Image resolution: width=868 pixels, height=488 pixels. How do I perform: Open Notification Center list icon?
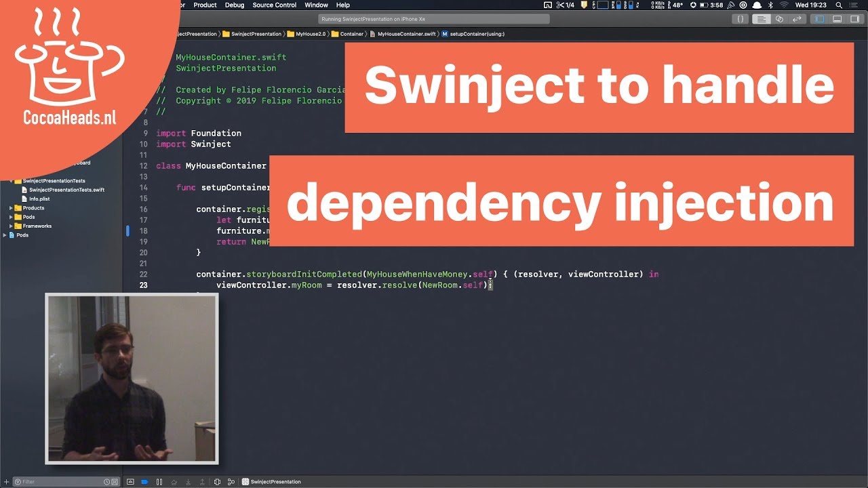coord(853,5)
